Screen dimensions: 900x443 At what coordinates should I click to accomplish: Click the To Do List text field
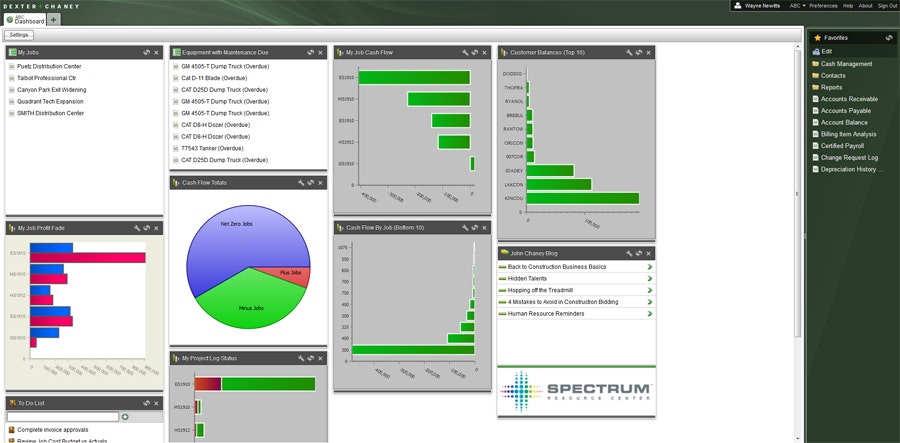pos(62,416)
